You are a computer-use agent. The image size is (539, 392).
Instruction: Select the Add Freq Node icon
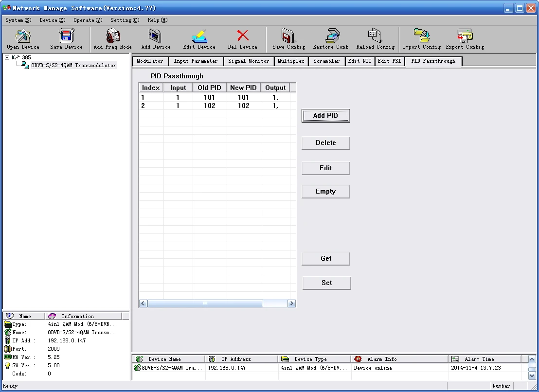tap(112, 36)
